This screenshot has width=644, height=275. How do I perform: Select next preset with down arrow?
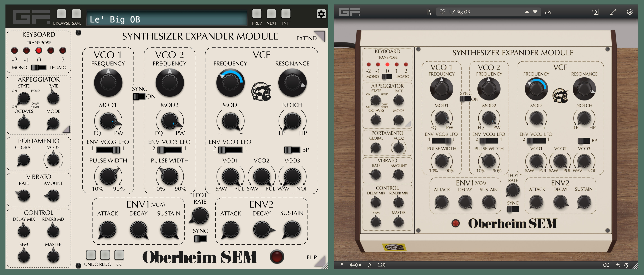535,12
